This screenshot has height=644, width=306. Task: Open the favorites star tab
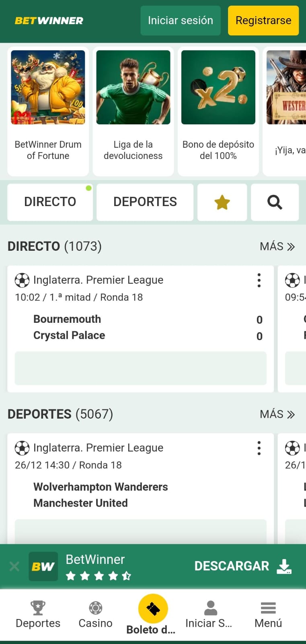(x=222, y=202)
